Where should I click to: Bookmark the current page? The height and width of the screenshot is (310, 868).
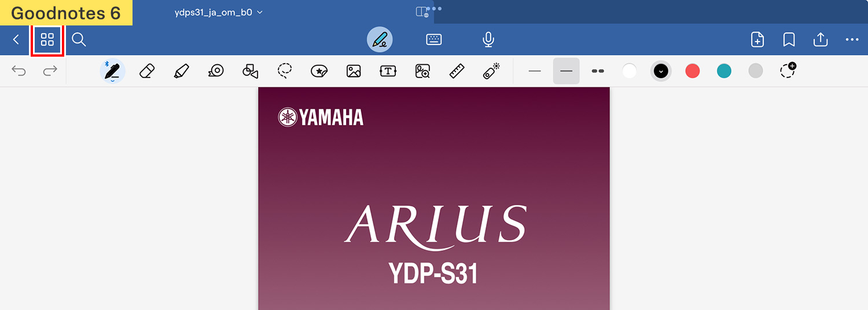[x=789, y=40]
